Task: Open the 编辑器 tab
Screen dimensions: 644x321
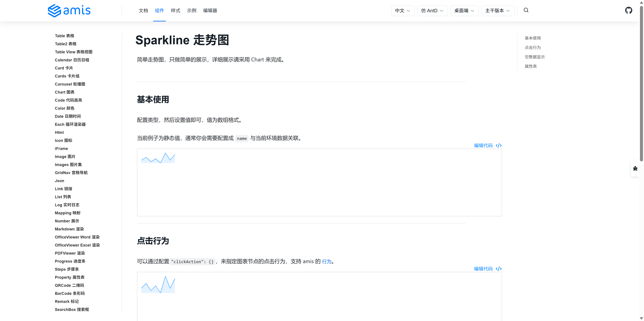Action: (210, 11)
